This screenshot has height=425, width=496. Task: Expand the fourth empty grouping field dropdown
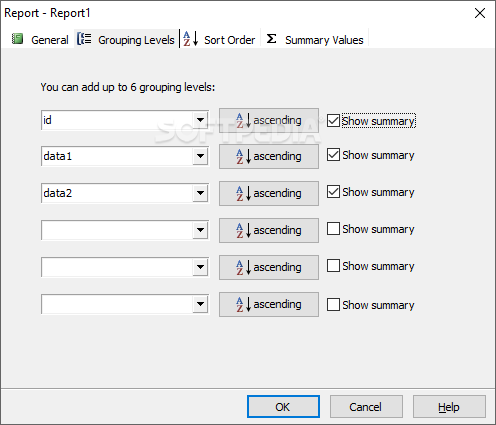(200, 230)
